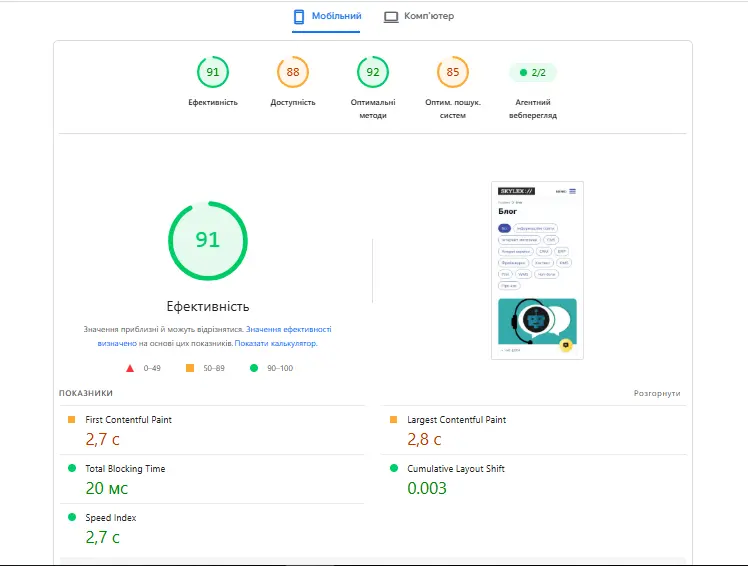Open the Оптим. пошук. систем gauge 85
The height and width of the screenshot is (566, 748).
coord(453,72)
